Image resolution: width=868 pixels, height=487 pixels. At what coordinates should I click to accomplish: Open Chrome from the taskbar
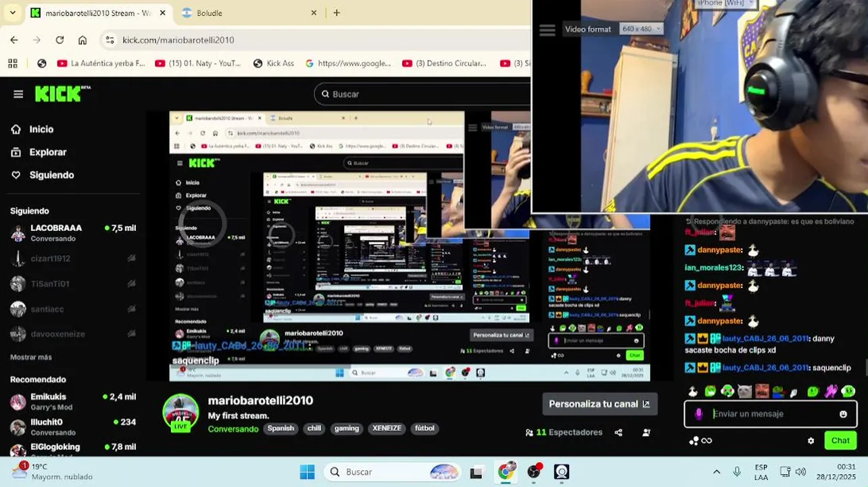506,472
